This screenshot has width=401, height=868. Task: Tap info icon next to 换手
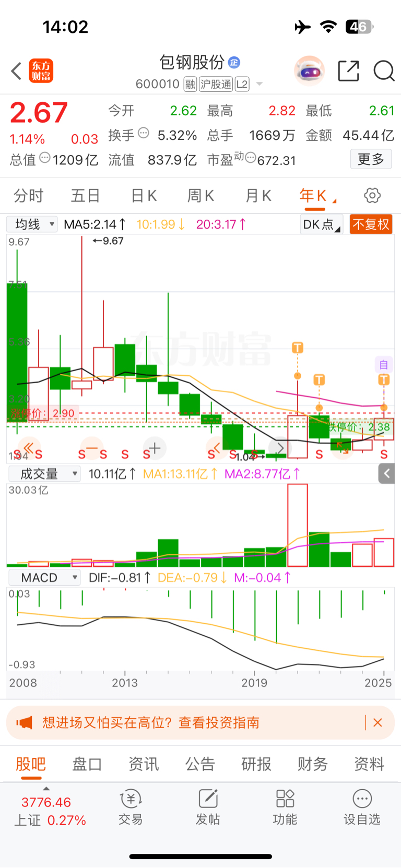point(144,133)
